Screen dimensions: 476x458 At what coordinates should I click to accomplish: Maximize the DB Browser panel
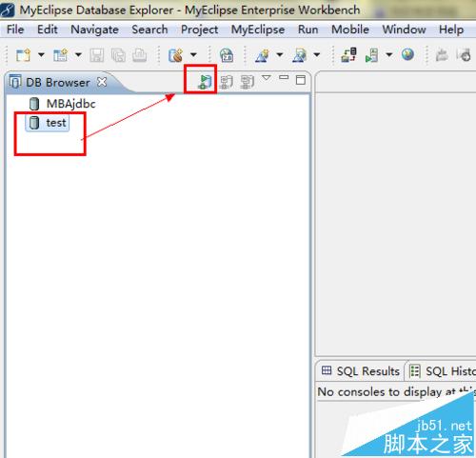[x=301, y=80]
